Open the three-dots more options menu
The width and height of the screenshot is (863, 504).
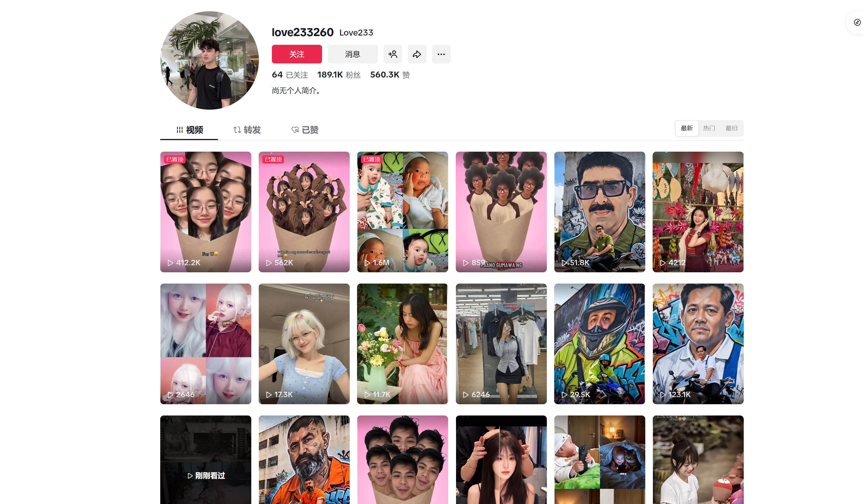(441, 54)
